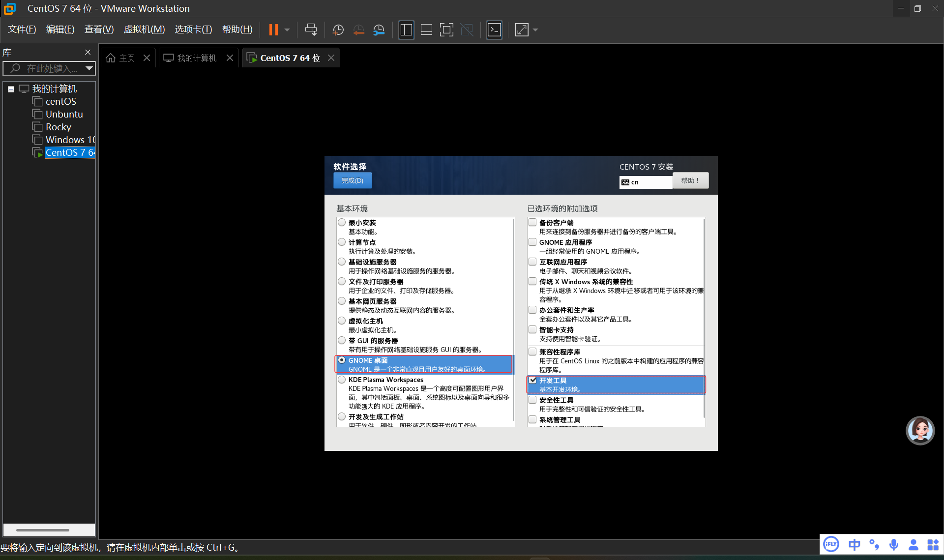The width and height of the screenshot is (944, 560).
Task: Select the 计算节点 radio button
Action: tap(342, 242)
